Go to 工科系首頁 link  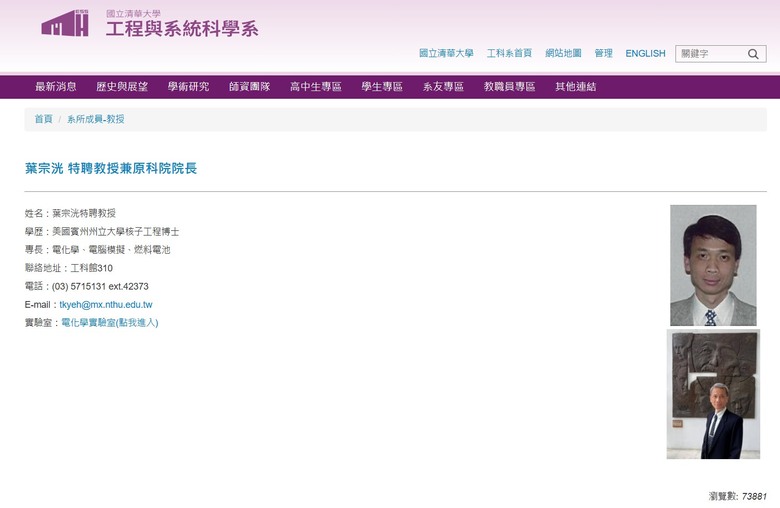509,53
